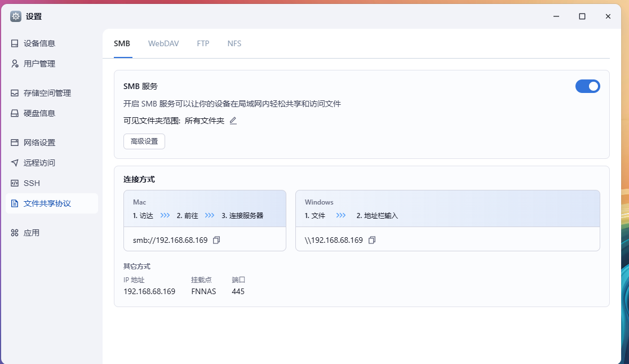629x364 pixels.
Task: Maximize the settings window
Action: coord(582,16)
